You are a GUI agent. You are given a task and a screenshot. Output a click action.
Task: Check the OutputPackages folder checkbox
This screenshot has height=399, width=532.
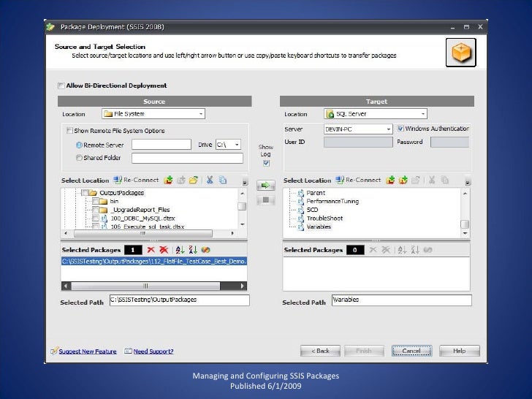click(85, 193)
